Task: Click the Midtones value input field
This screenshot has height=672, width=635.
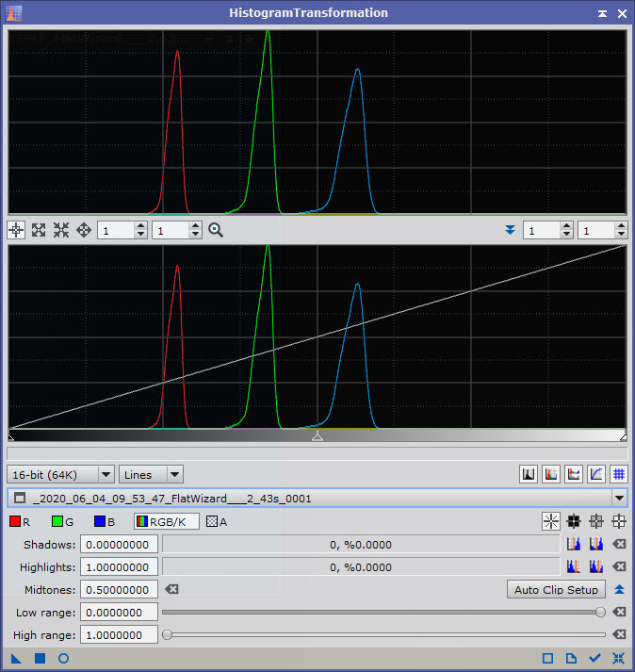Action: (x=119, y=590)
